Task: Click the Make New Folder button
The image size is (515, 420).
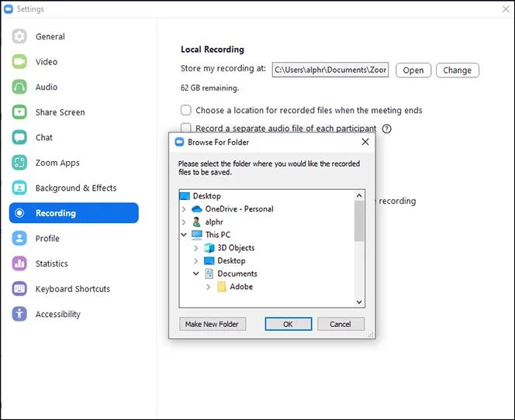Action: [213, 324]
